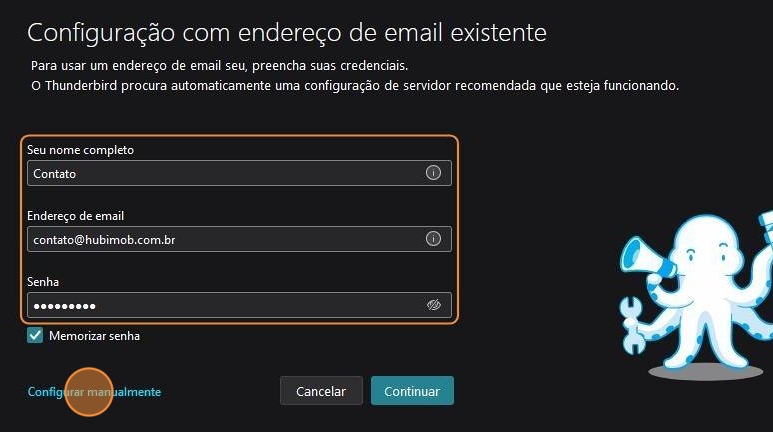Image resolution: width=773 pixels, height=432 pixels.
Task: Click the Senha label above the password field
Action: (x=43, y=282)
